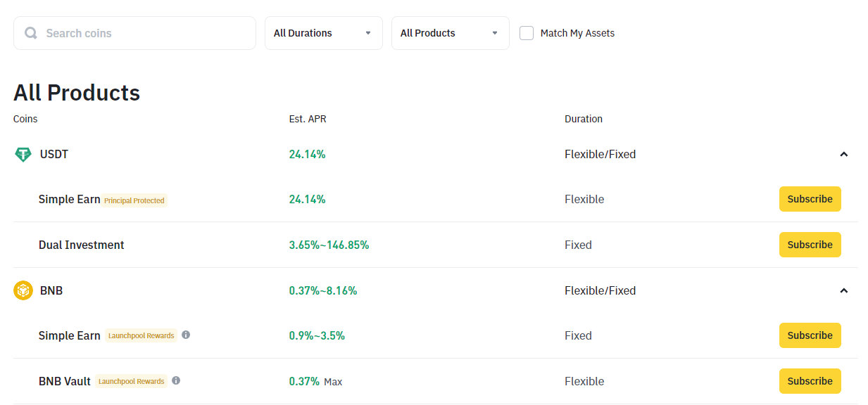
Task: Select the Dual Investment product row
Action: [x=435, y=245]
